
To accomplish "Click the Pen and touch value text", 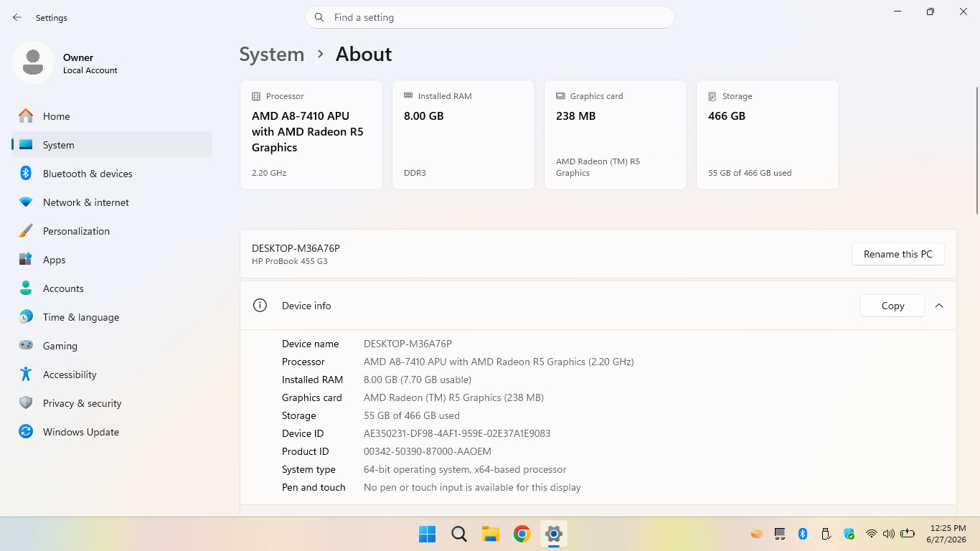I will click(472, 487).
